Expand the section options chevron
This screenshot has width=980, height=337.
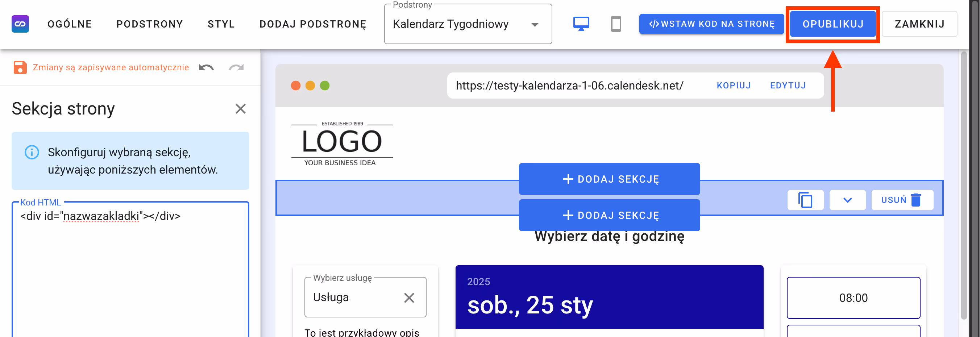click(x=847, y=200)
